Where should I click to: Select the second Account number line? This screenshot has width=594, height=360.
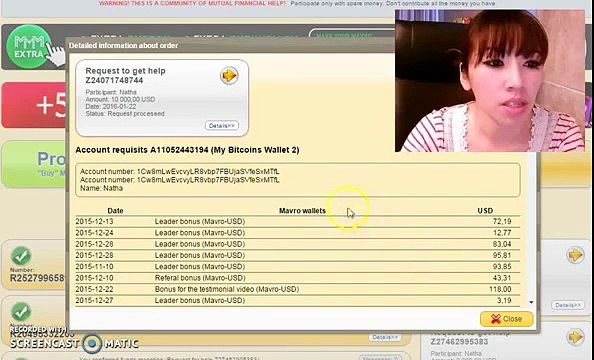tap(180, 180)
